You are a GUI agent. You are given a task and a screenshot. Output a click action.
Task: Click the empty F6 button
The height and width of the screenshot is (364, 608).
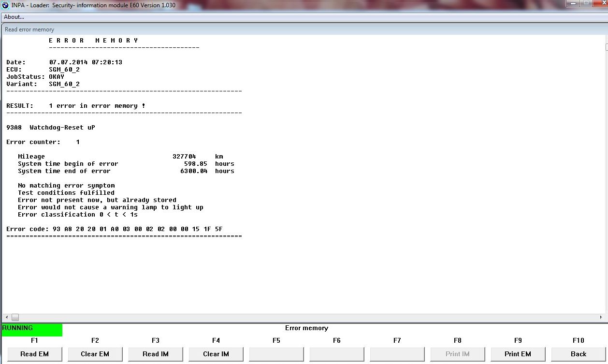point(336,354)
